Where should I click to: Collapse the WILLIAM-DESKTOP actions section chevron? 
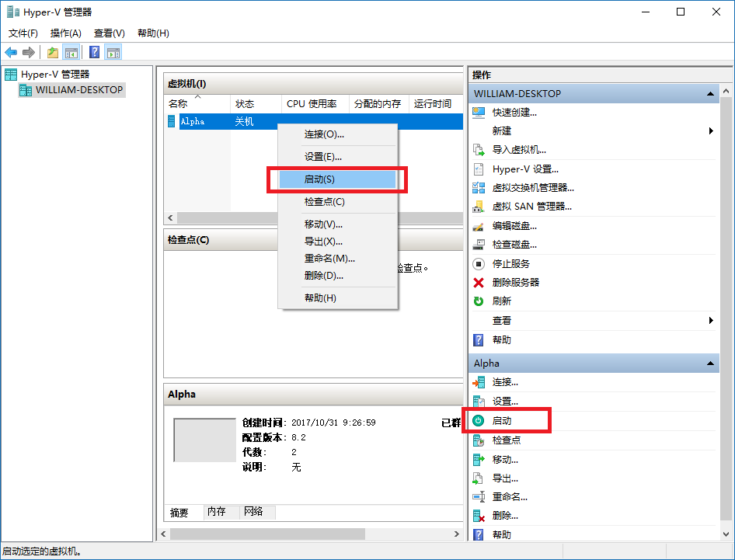(710, 93)
